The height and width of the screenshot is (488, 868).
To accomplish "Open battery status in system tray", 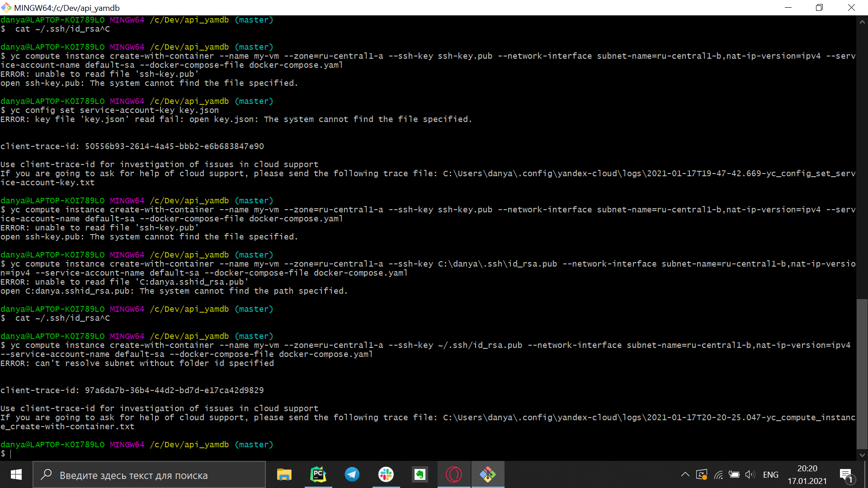I will click(x=734, y=474).
